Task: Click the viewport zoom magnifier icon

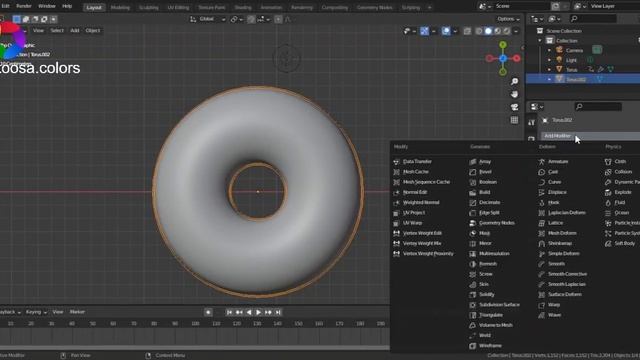Action: tap(514, 82)
